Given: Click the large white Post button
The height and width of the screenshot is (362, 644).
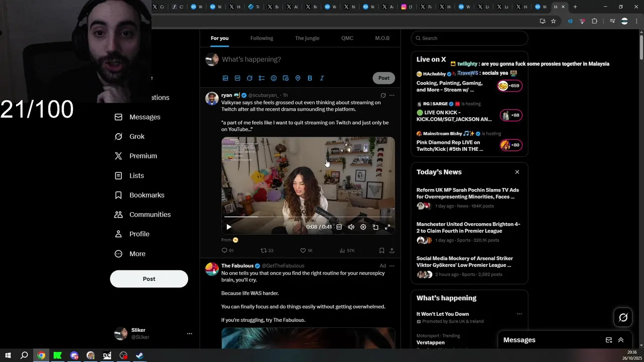Looking at the screenshot, I should [x=149, y=279].
